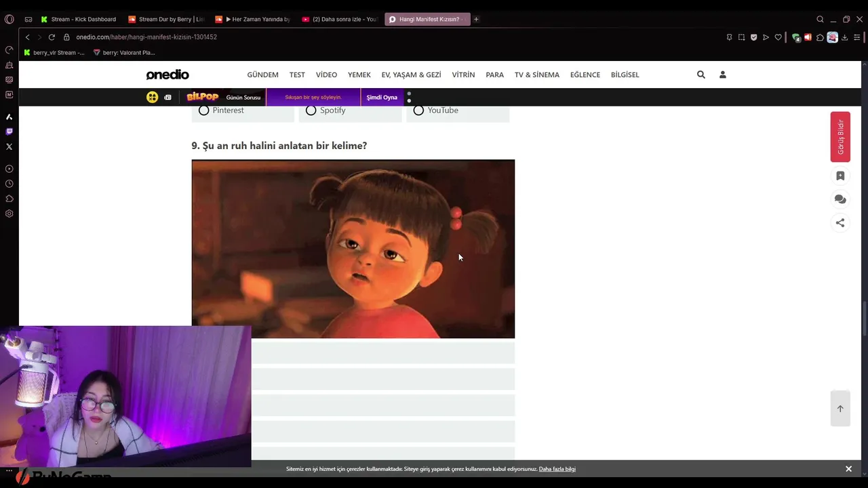Viewport: 868px width, 488px height.
Task: Click the BilPop Günün Sorusu banner
Action: click(x=224, y=98)
